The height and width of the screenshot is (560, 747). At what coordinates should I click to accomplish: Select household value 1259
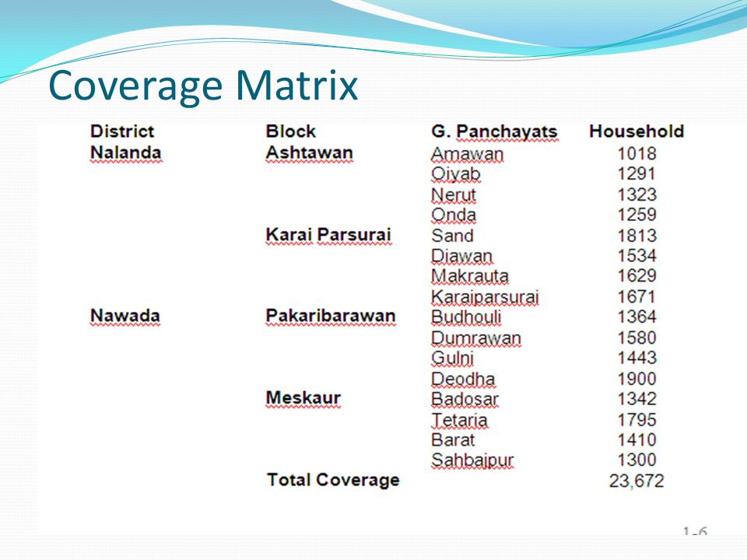[x=637, y=215]
